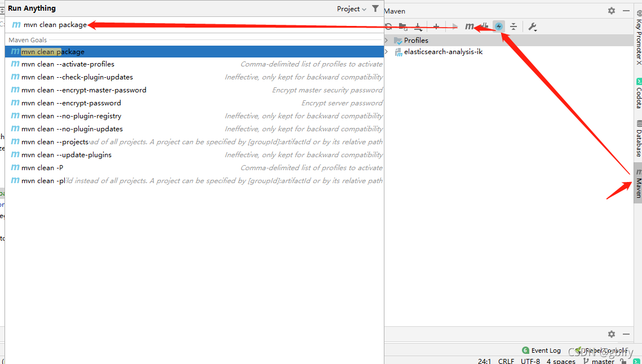Select 'mvn clean -pl' suggestion
Viewport: 642px width, 364px height.
194,181
